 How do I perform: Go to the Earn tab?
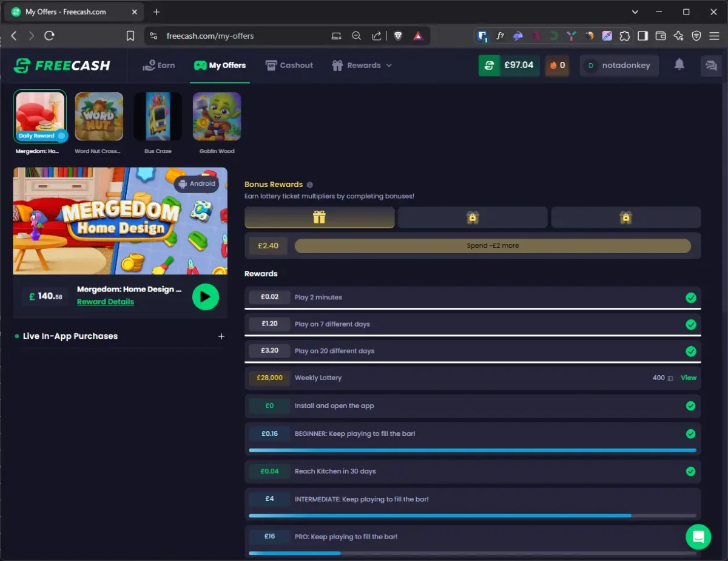[158, 65]
